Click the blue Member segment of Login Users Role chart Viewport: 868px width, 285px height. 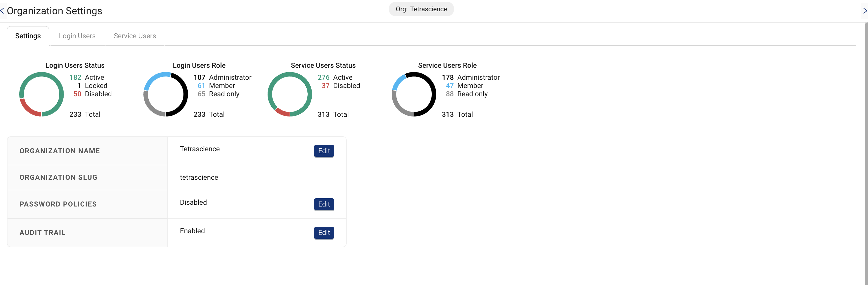tap(153, 78)
